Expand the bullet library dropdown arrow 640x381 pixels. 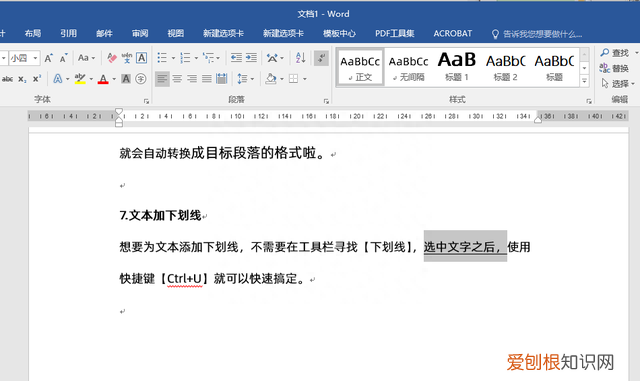[x=173, y=58]
